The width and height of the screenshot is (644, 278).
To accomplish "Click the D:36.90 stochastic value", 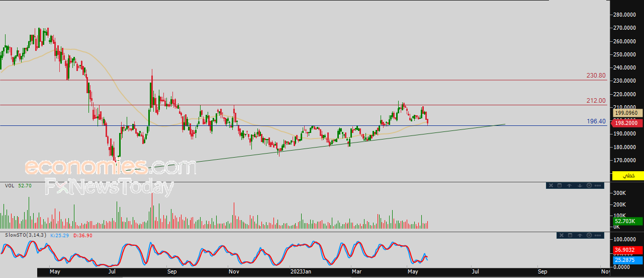I will pyautogui.click(x=83, y=235).
